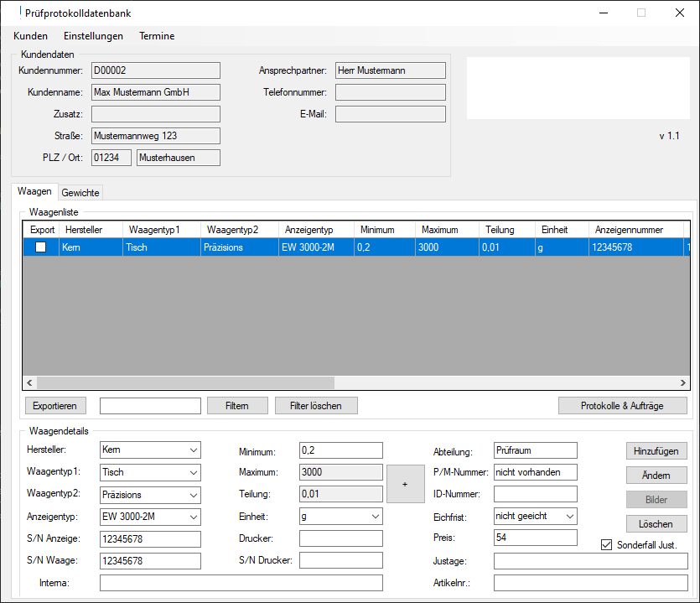
Task: Open the Kunden menu
Action: pos(30,36)
